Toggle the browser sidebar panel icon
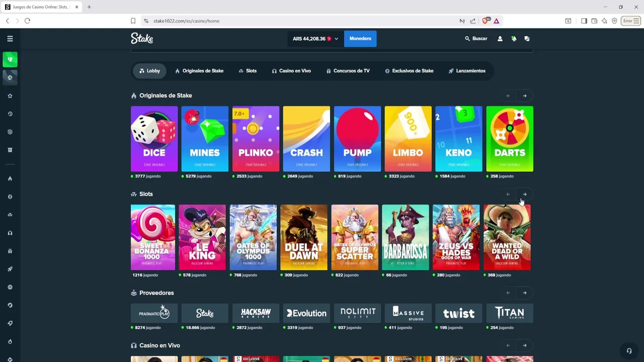 point(584,21)
